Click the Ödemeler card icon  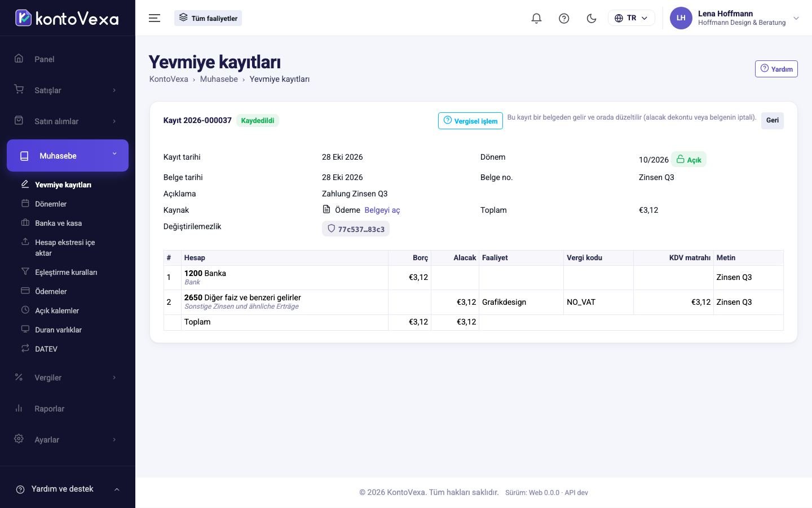tap(25, 291)
